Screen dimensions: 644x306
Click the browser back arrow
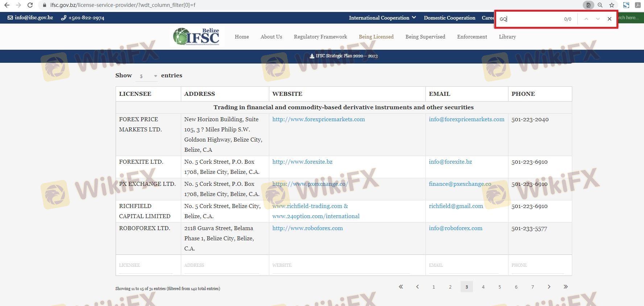7,5
